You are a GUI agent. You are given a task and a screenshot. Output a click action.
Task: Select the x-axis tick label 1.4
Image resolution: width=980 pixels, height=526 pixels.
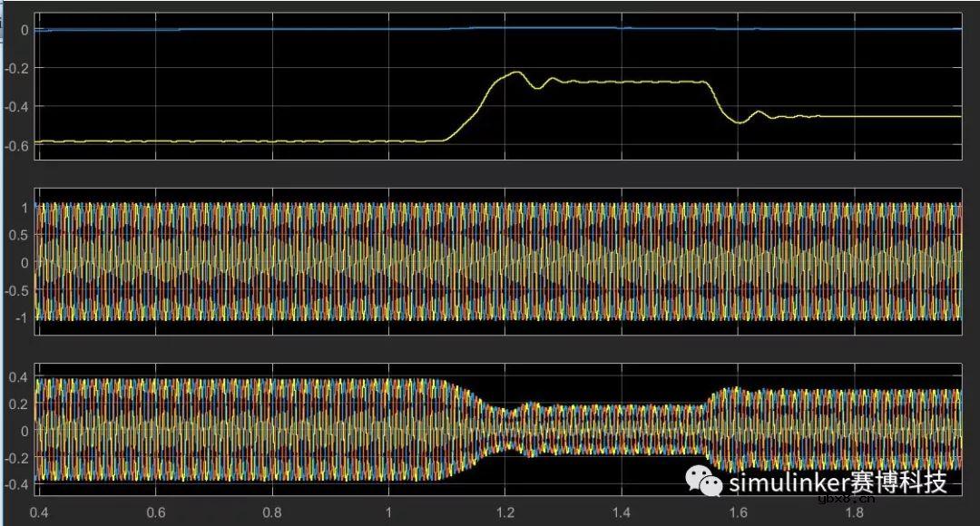point(622,511)
